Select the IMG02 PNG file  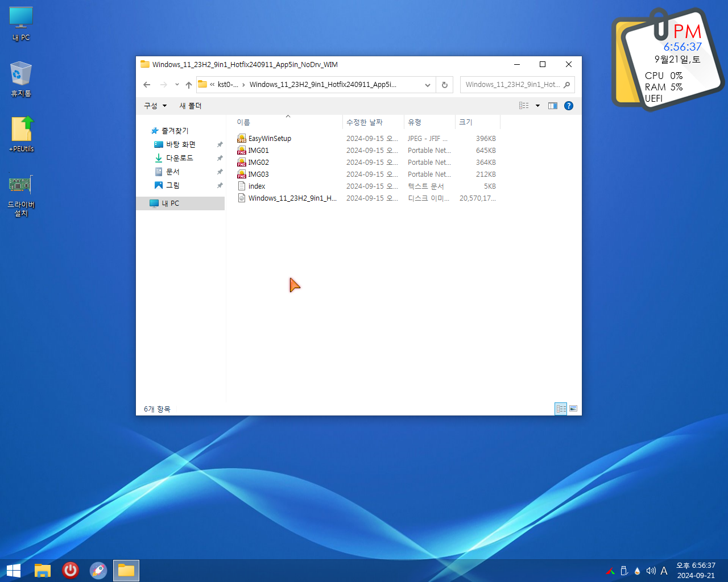point(366,163)
